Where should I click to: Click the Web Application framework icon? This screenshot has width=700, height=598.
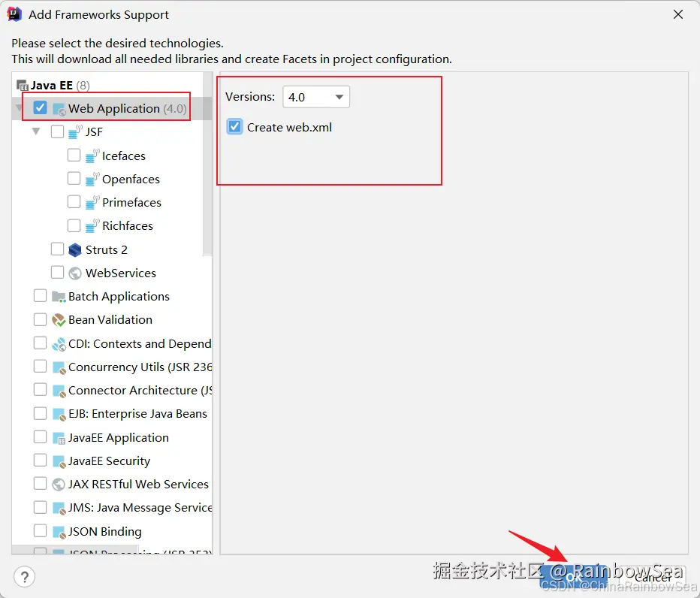tap(59, 108)
